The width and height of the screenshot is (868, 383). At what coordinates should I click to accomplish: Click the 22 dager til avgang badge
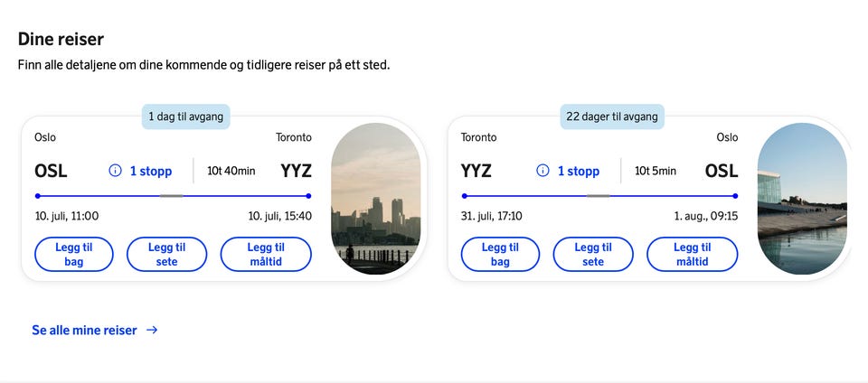(x=612, y=117)
